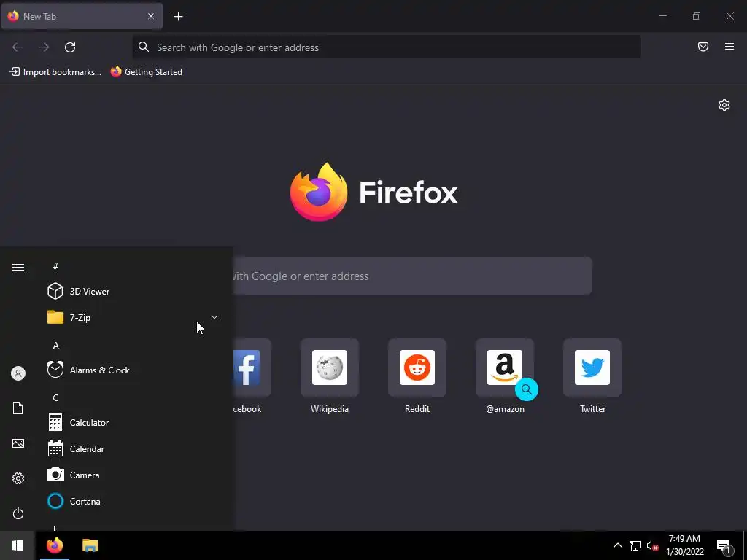
Task: Open Import bookmarks from toolbar
Action: [55, 72]
